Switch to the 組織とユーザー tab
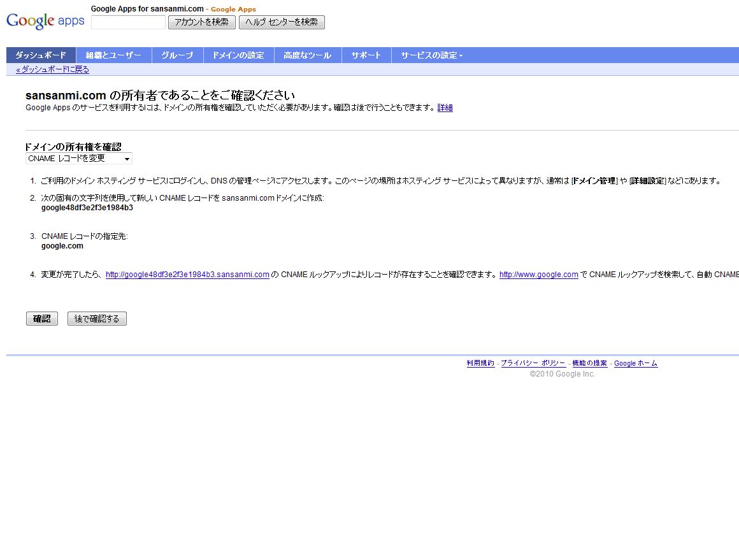This screenshot has height=560, width=739. coord(113,55)
